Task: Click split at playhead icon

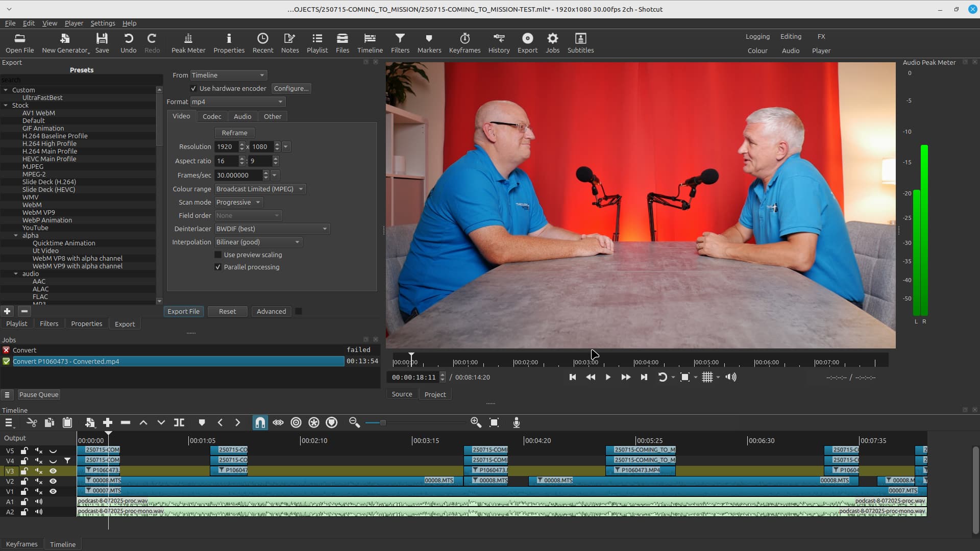Action: click(x=179, y=422)
